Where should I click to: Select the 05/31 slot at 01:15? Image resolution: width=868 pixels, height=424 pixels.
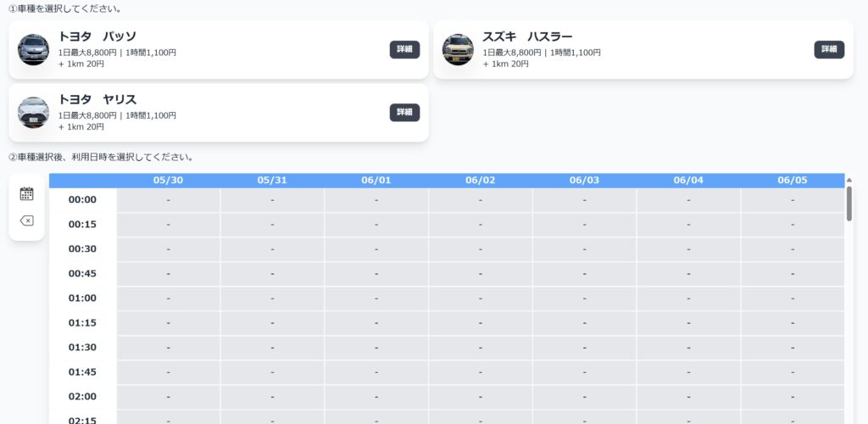pyautogui.click(x=272, y=323)
